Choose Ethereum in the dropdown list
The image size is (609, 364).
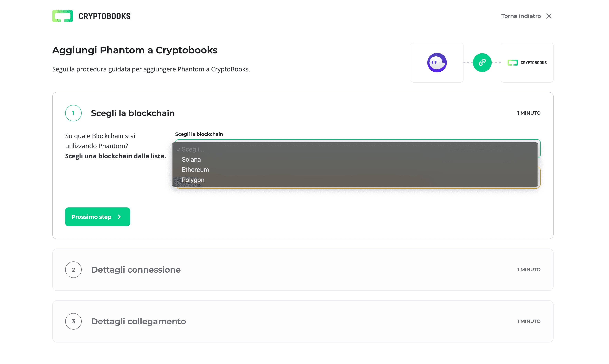tap(195, 169)
